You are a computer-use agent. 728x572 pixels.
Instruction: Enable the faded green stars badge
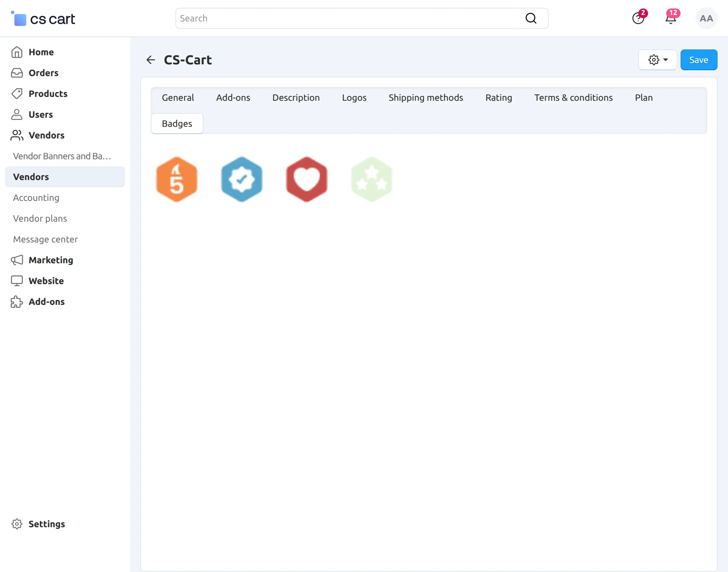[x=372, y=179]
